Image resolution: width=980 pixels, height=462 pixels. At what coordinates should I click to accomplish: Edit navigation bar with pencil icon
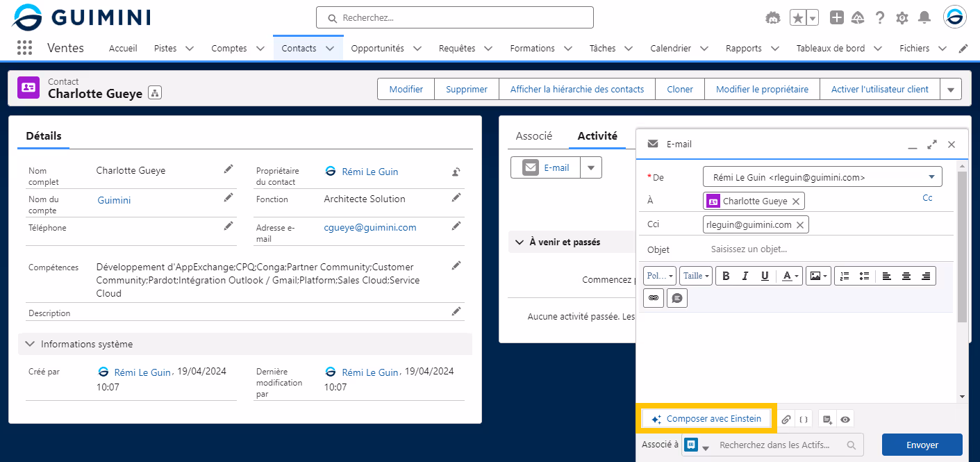click(x=963, y=49)
